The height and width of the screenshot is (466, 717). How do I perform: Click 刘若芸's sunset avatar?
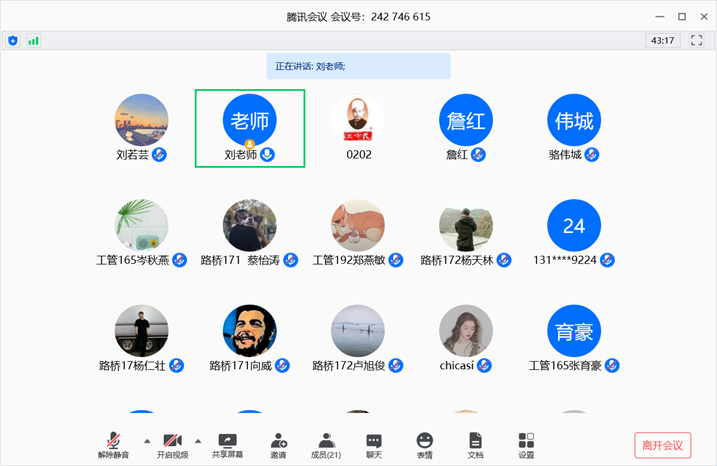141,120
